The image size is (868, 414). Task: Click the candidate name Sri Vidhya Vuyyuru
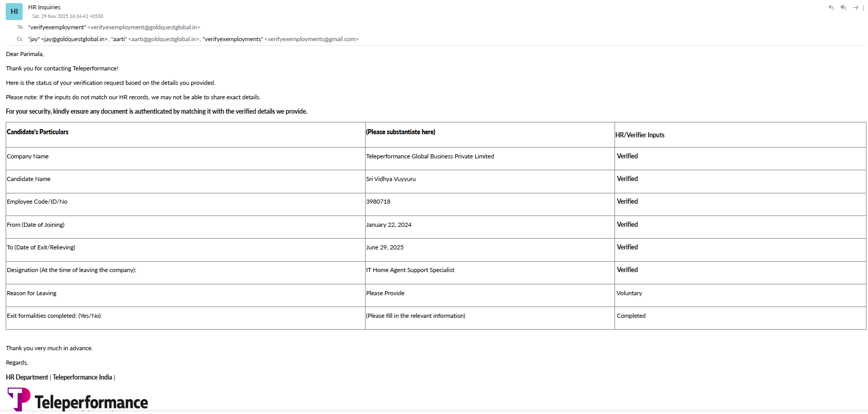[391, 179]
